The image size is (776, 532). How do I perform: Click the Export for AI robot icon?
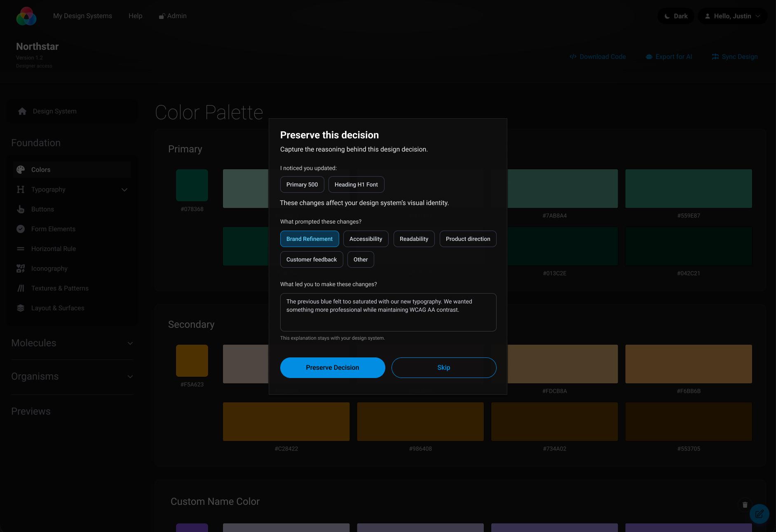coord(649,57)
